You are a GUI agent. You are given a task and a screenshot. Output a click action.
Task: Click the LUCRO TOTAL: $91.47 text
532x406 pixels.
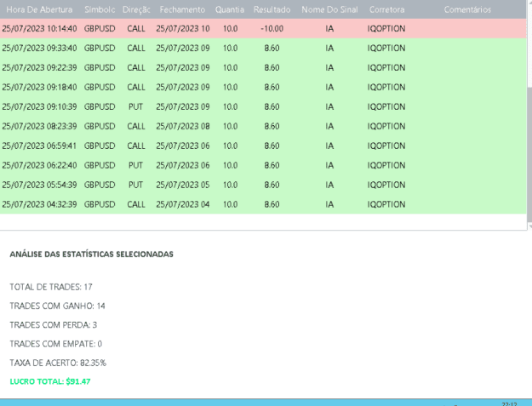click(x=50, y=381)
